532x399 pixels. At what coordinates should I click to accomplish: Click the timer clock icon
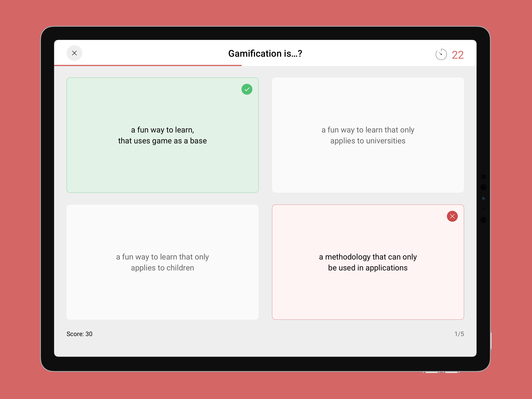[x=441, y=54]
